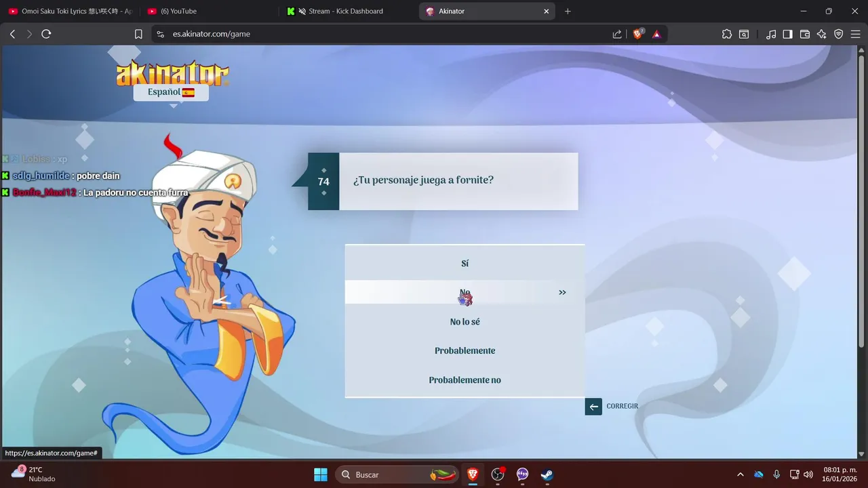Screen dimensions: 868x488
Task: Open the Brave Wallet icon
Action: pos(805,34)
